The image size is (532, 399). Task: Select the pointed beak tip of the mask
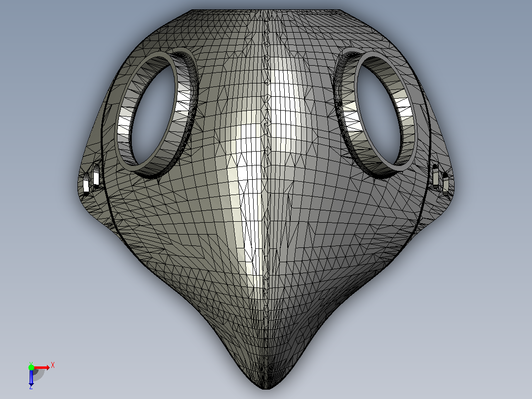(x=266, y=382)
